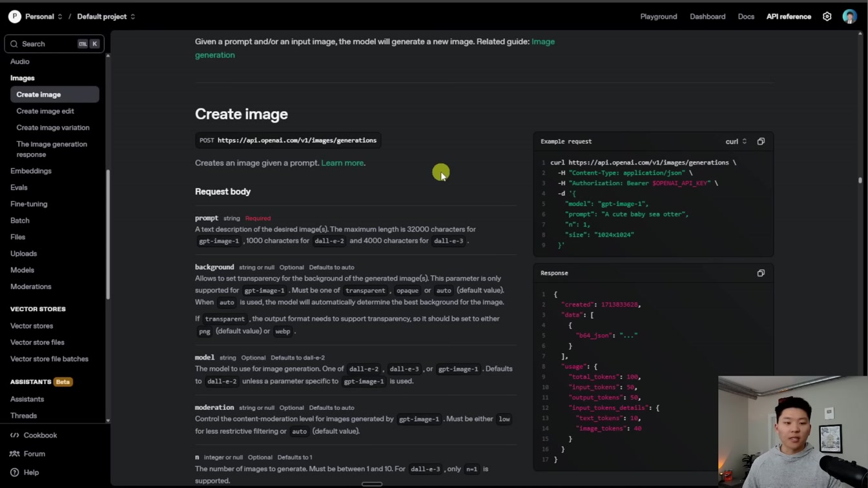Click the Help question icon
The height and width of the screenshot is (488, 868).
pos(14,473)
